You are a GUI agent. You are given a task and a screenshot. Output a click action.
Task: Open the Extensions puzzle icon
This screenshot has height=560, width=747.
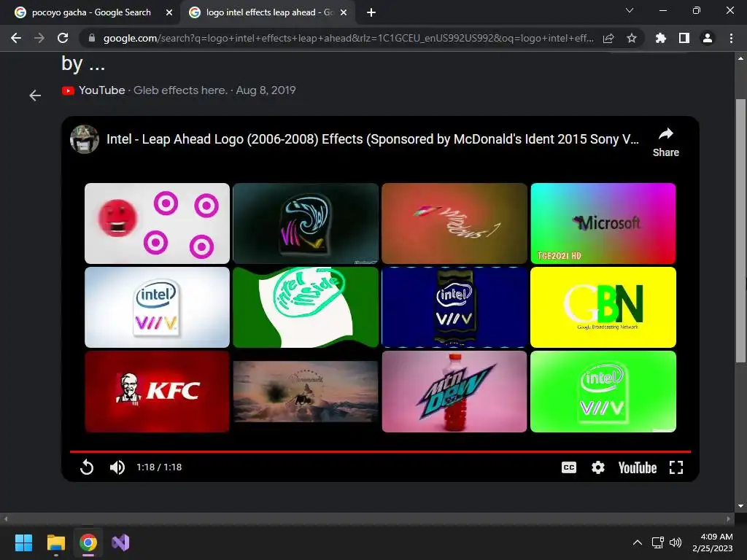pyautogui.click(x=661, y=38)
